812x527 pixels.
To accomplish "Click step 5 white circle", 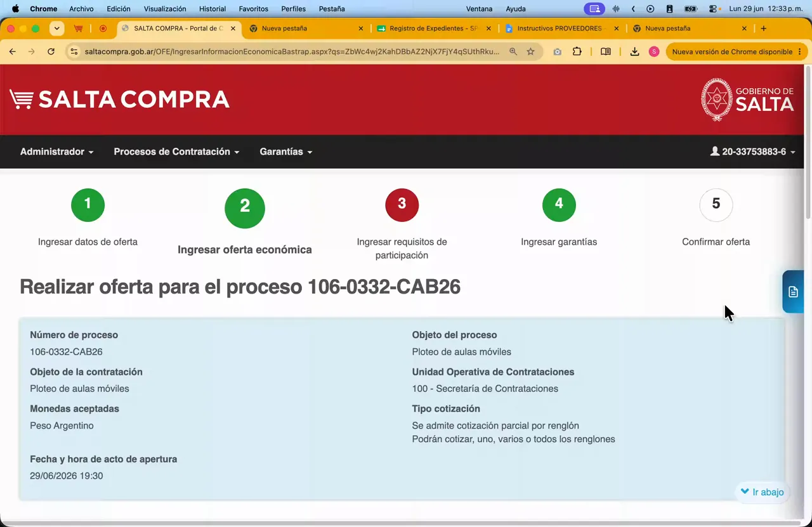I will pyautogui.click(x=716, y=205).
